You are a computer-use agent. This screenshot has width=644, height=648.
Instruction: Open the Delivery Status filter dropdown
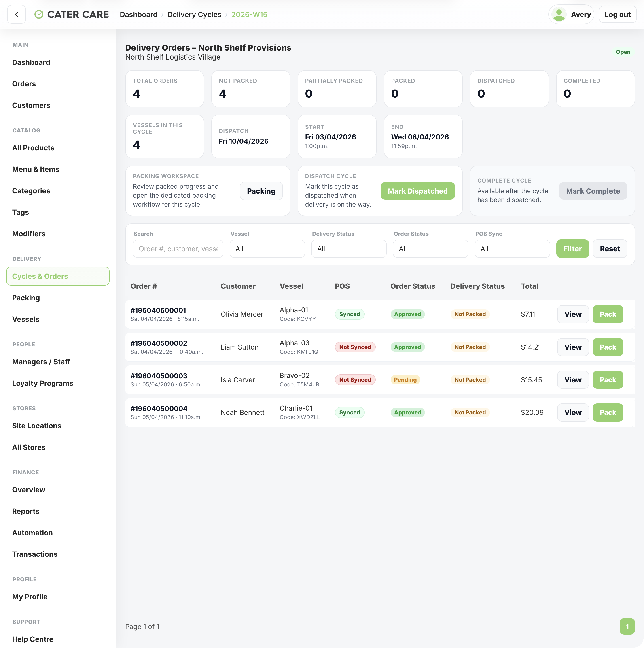coord(349,249)
